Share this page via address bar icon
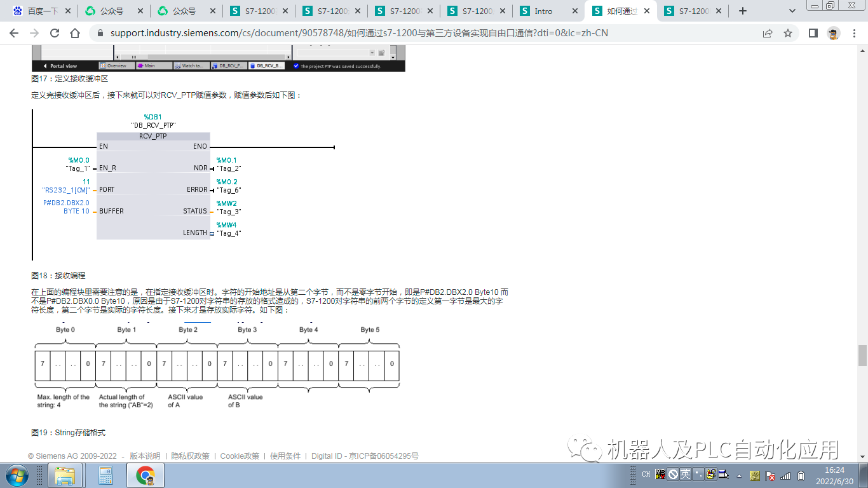 click(x=768, y=33)
